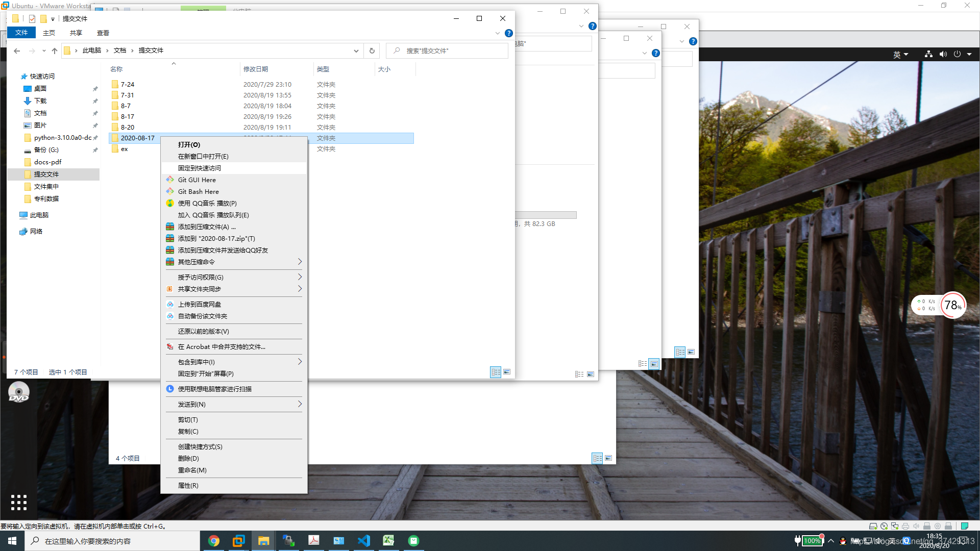This screenshot has height=551, width=980.
Task: Click 78% memory usage floating widget
Action: (952, 305)
